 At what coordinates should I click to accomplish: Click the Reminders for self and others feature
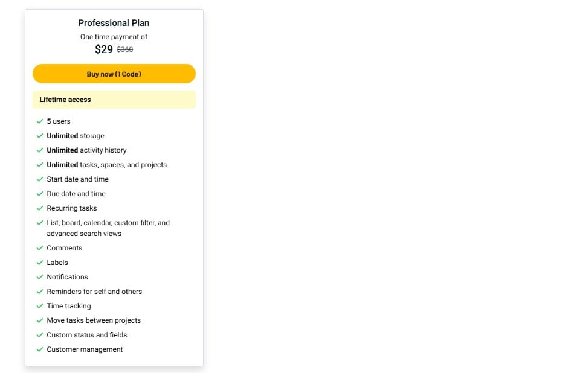click(x=94, y=292)
